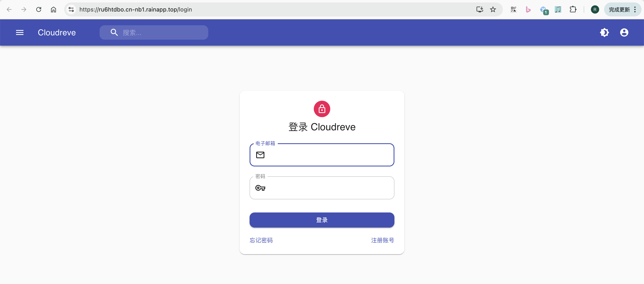Click the search magnifier icon
The width and height of the screenshot is (644, 284).
click(x=114, y=32)
